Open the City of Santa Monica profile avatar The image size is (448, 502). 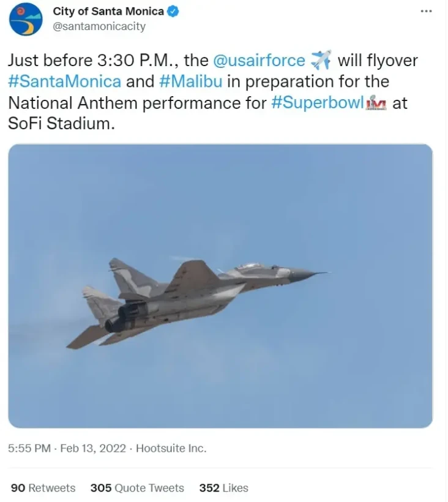(x=26, y=19)
